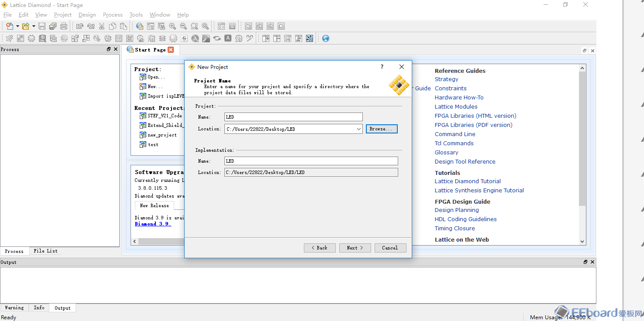Click the Open folder toolbar icon
The height and width of the screenshot is (321, 644).
(x=26, y=26)
